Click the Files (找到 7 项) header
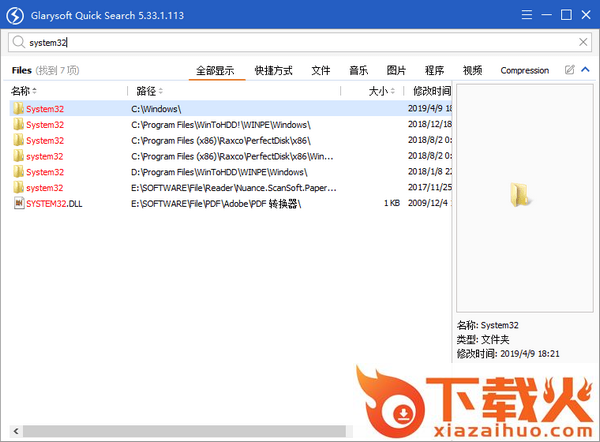Image resolution: width=600 pixels, height=442 pixels. 45,70
